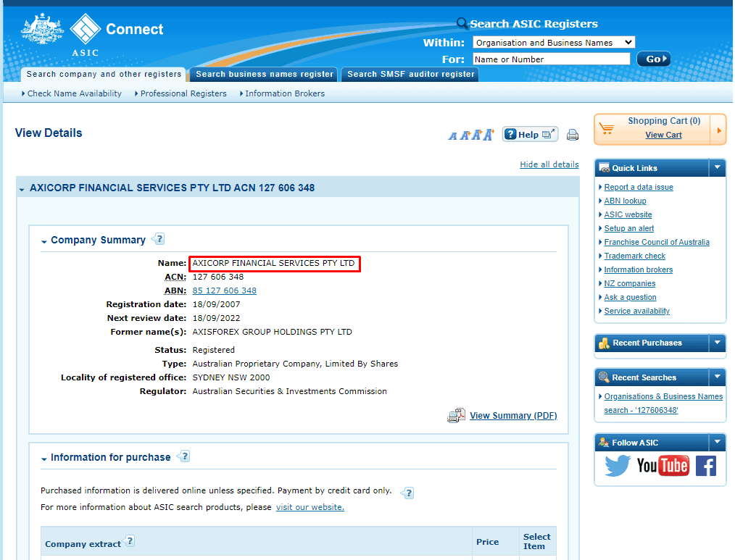The height and width of the screenshot is (560, 735).
Task: Click the Facebook icon
Action: [706, 466]
